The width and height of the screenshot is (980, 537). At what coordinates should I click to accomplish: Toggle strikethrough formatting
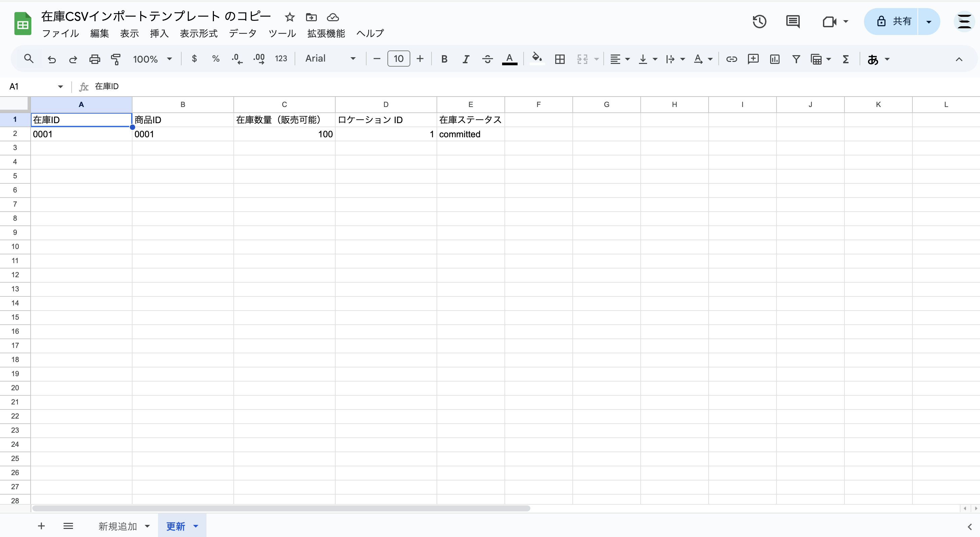tap(487, 59)
